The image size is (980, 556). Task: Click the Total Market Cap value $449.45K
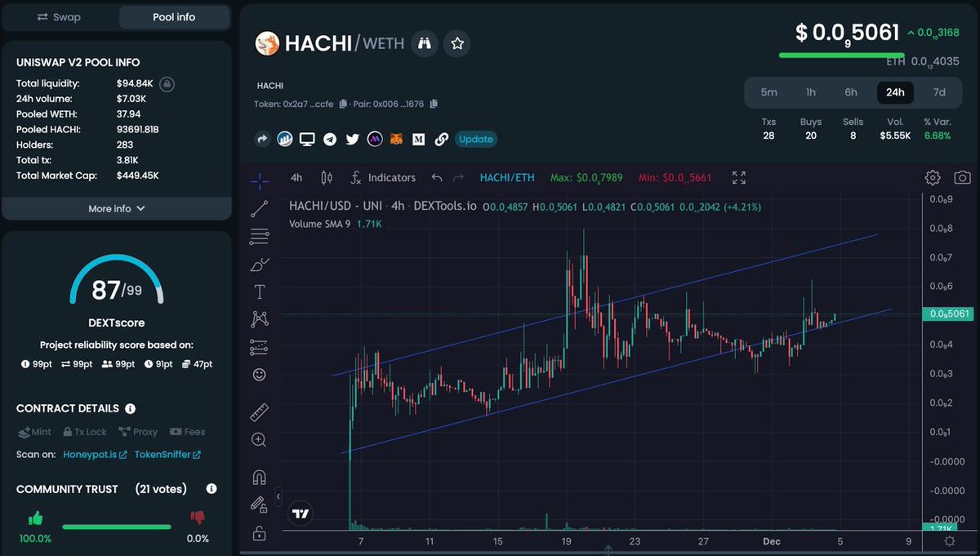click(138, 176)
